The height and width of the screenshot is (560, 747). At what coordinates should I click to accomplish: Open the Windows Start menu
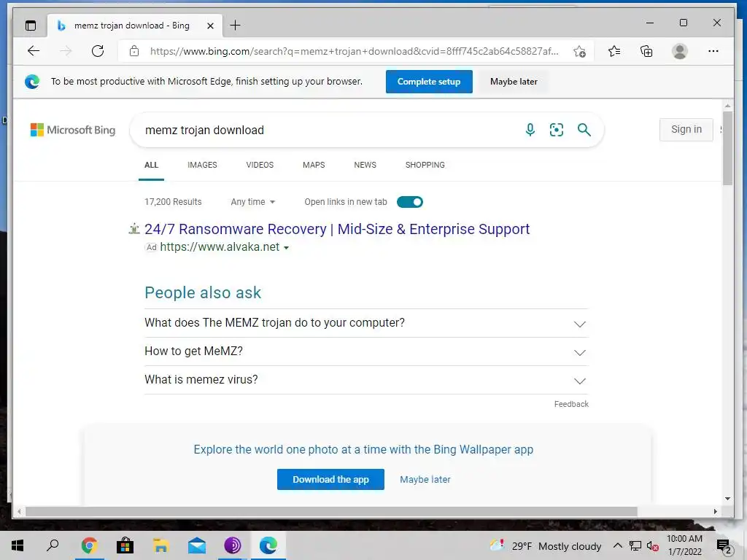click(x=18, y=545)
